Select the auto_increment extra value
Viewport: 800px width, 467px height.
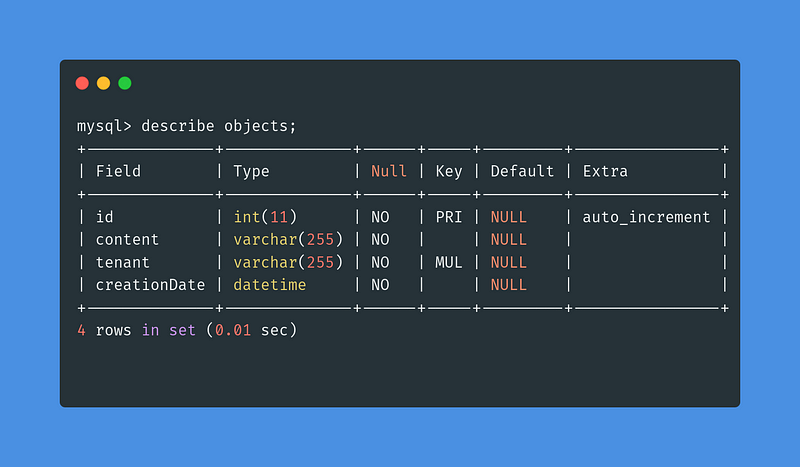click(x=646, y=217)
